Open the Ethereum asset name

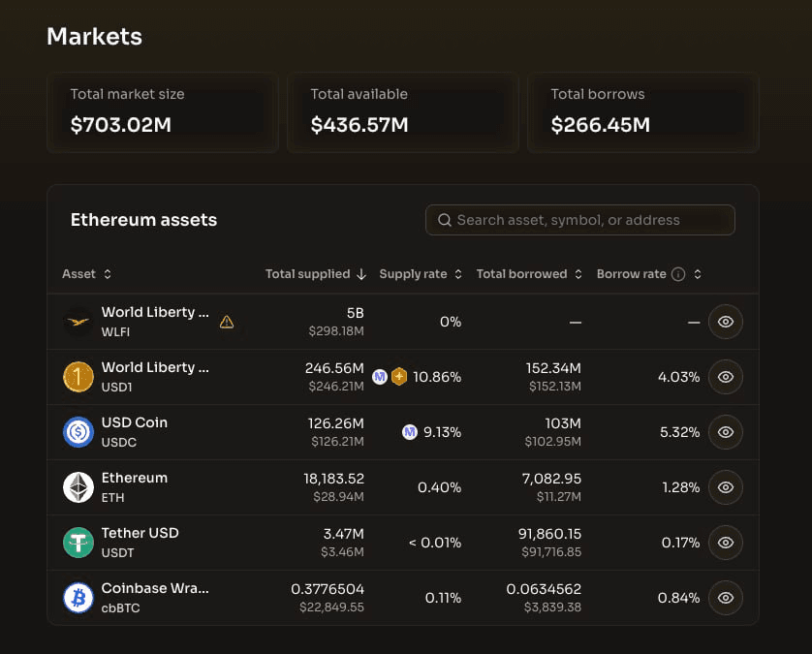point(134,478)
